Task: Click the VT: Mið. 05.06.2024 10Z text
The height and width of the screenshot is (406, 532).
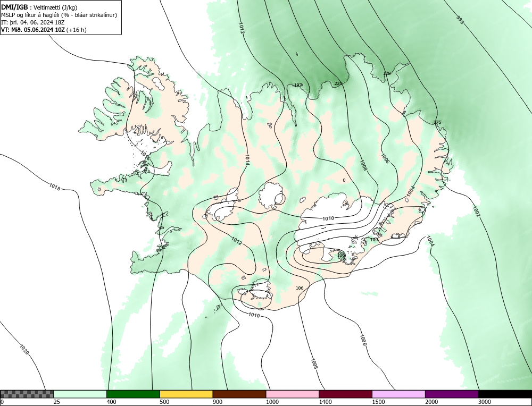Action: [33, 30]
